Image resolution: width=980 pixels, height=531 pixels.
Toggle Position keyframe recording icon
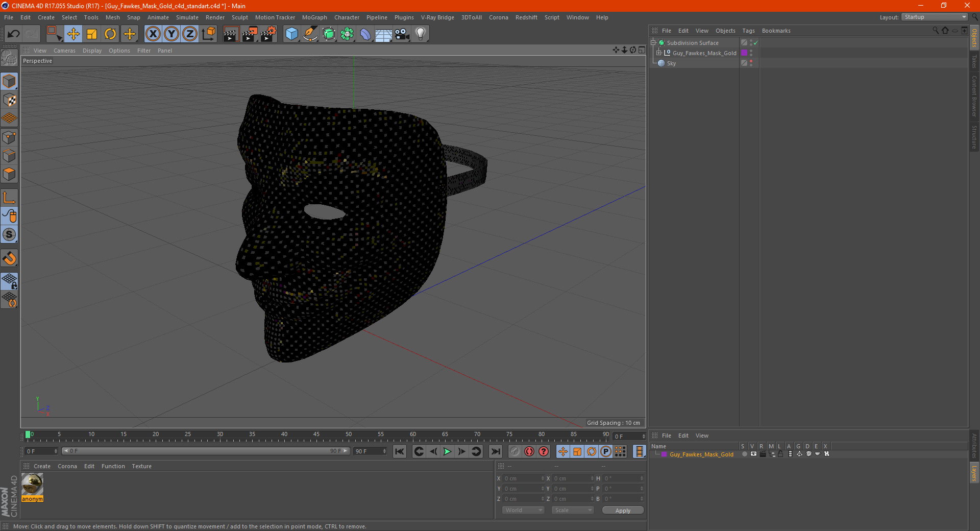[x=562, y=451]
